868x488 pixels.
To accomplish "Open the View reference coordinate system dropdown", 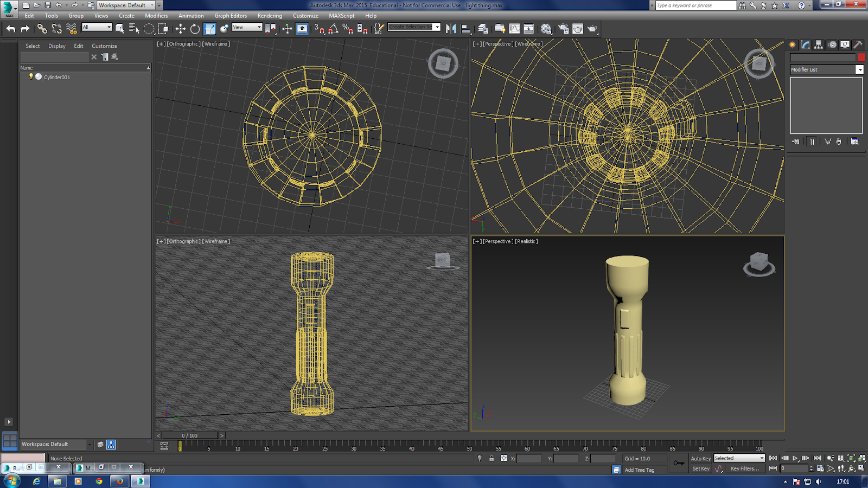I will pyautogui.click(x=247, y=27).
